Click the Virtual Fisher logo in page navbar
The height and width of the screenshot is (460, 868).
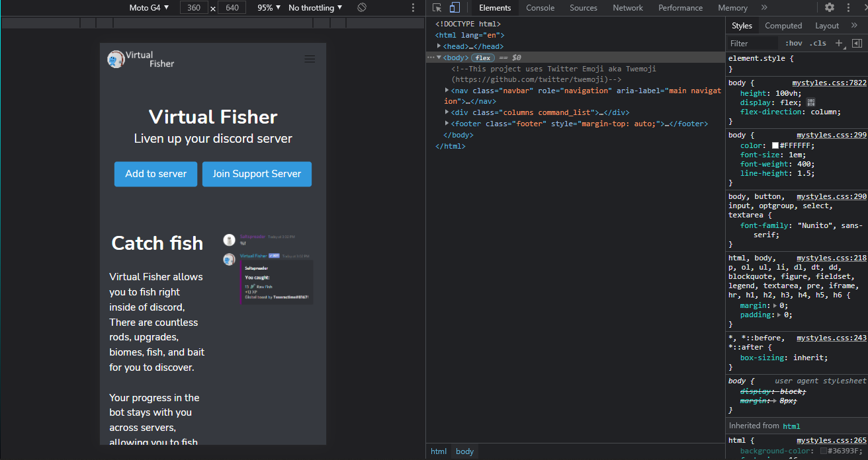141,59
